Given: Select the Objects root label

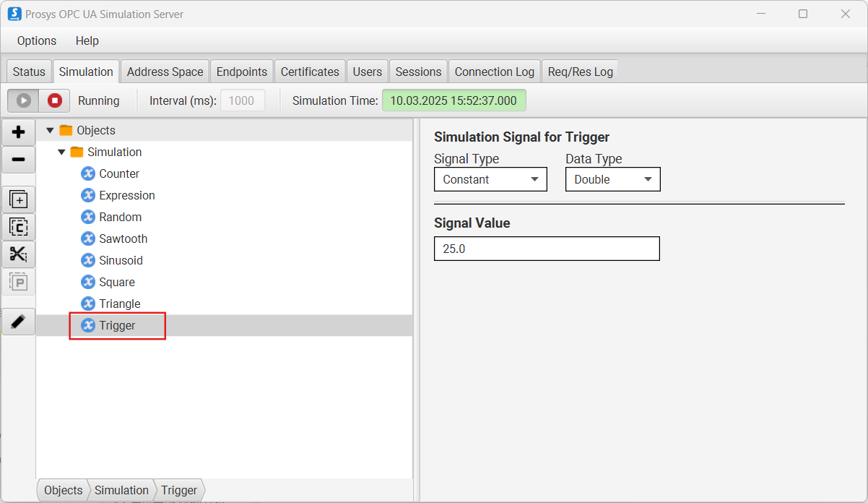Looking at the screenshot, I should pos(96,130).
